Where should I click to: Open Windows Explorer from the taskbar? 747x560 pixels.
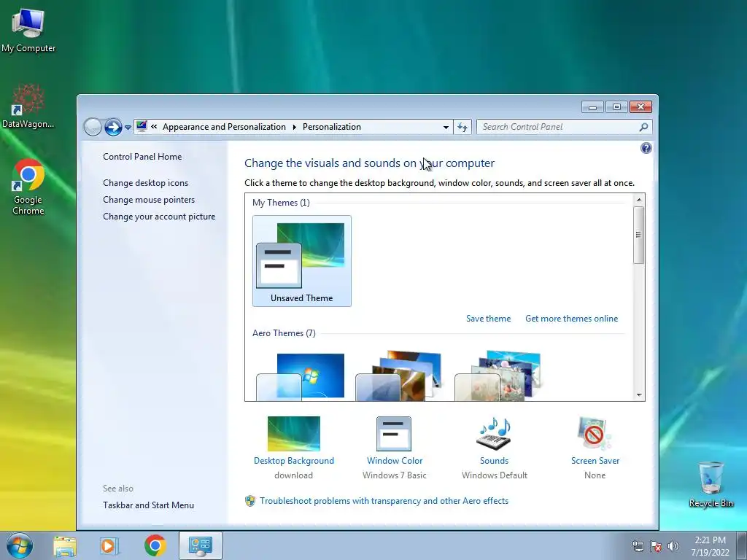click(x=65, y=546)
